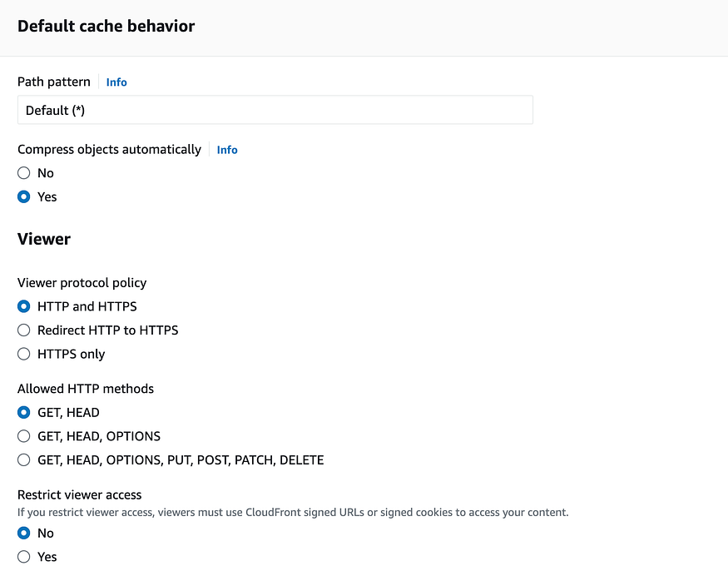Allow all methods including PUT, POST, DELETE

[x=24, y=459]
